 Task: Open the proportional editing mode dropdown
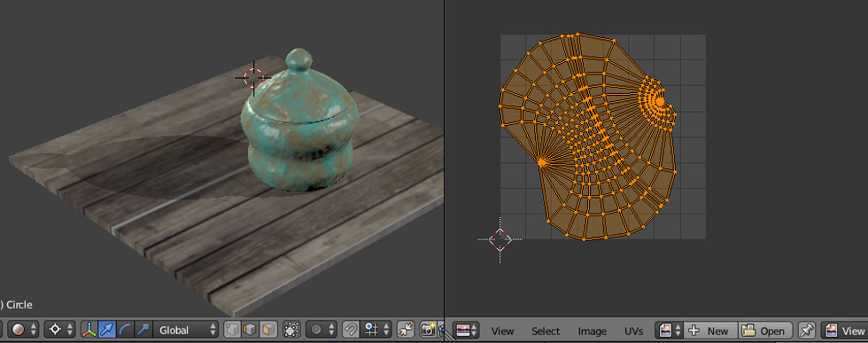click(321, 331)
